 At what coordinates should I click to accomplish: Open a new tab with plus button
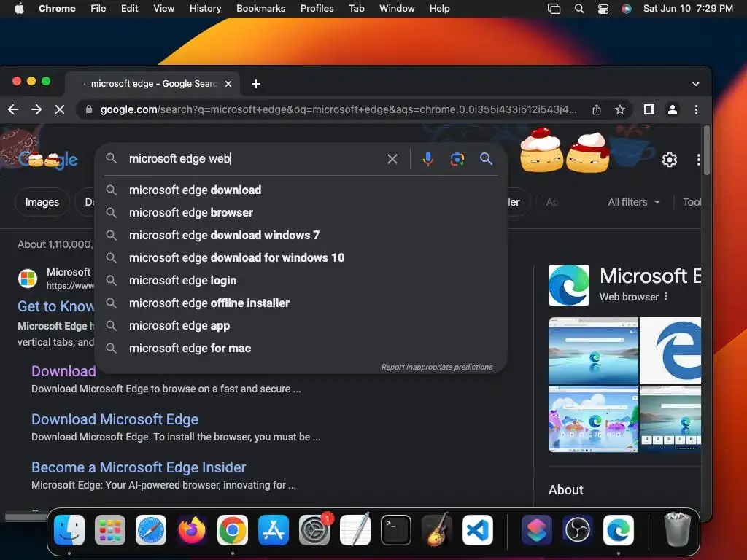pos(256,84)
